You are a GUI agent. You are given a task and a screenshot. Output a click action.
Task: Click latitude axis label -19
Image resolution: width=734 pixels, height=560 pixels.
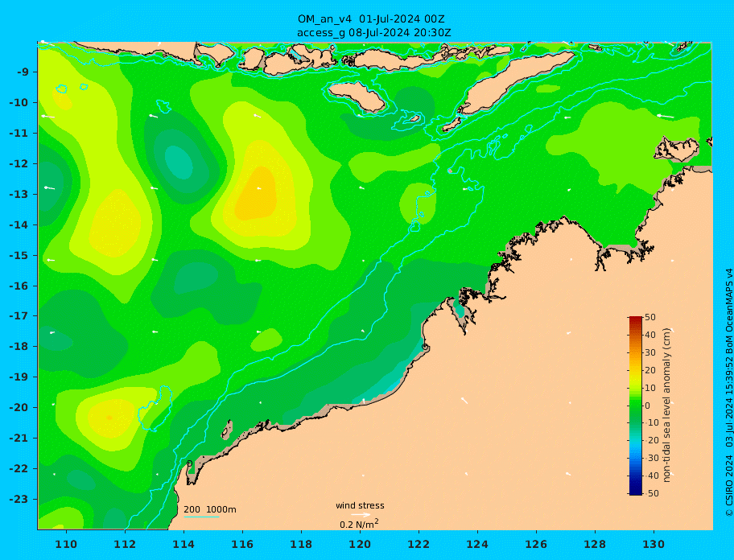click(19, 377)
